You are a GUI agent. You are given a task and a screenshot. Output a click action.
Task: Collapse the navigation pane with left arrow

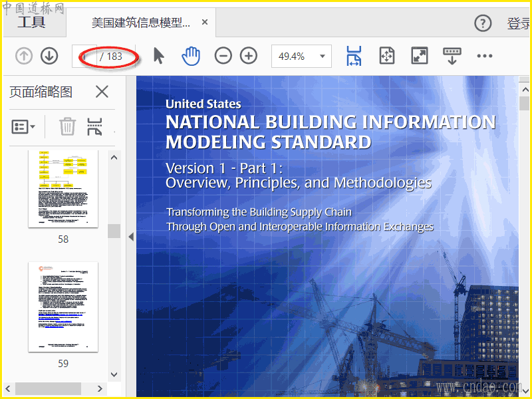131,237
